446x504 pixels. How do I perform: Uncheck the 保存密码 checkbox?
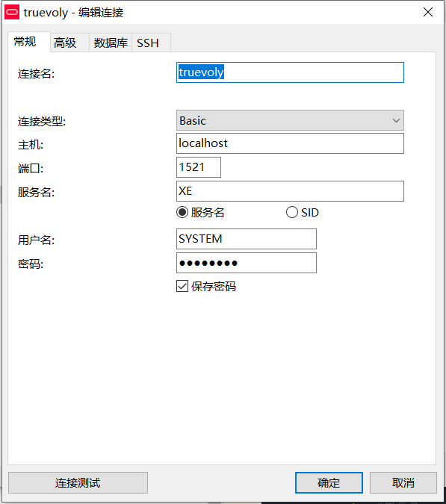(182, 286)
